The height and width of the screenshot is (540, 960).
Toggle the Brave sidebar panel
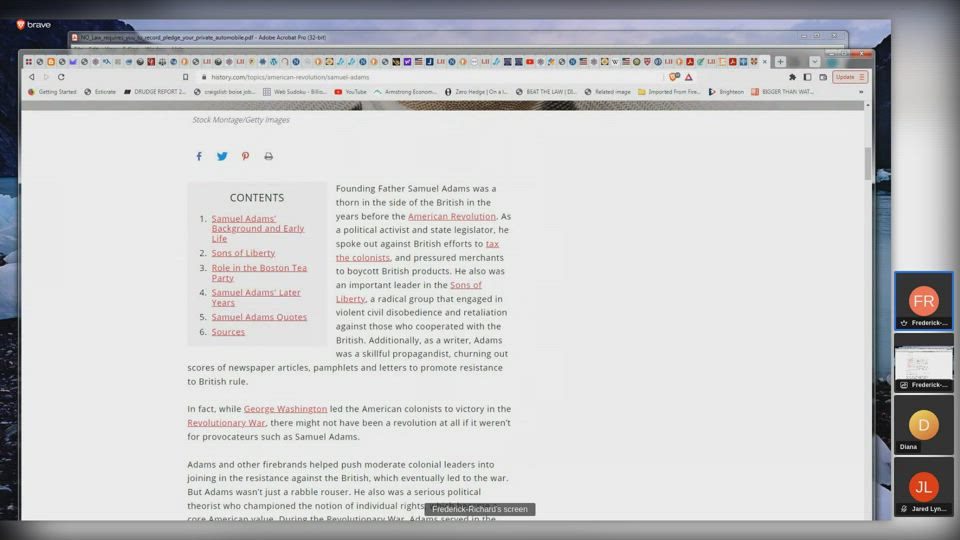pyautogui.click(x=807, y=77)
